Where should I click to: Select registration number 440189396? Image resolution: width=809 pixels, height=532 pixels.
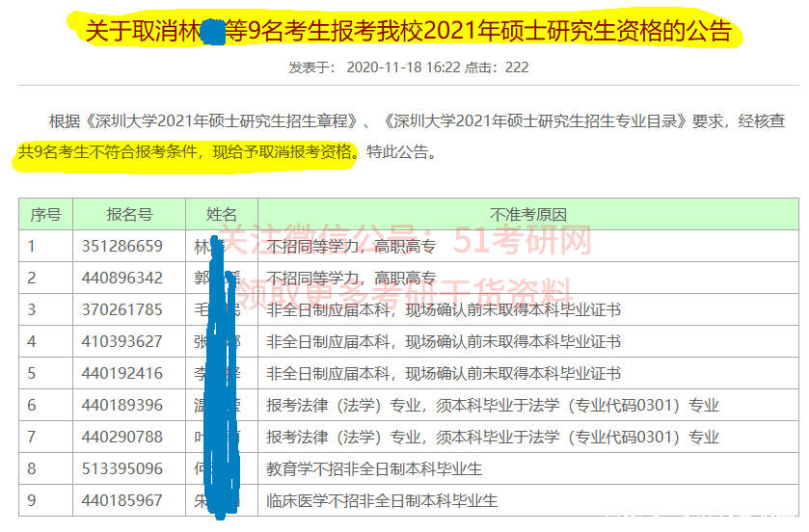click(x=121, y=405)
